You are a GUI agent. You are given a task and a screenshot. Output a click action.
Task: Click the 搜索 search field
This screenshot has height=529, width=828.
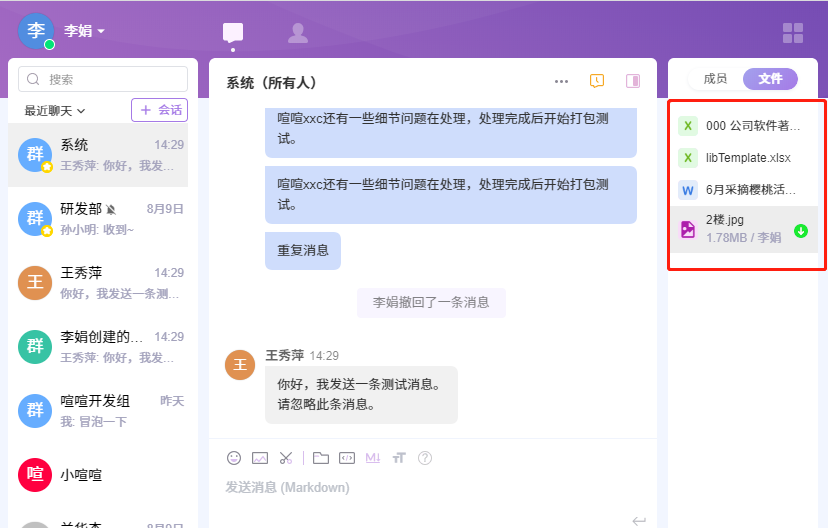click(103, 79)
